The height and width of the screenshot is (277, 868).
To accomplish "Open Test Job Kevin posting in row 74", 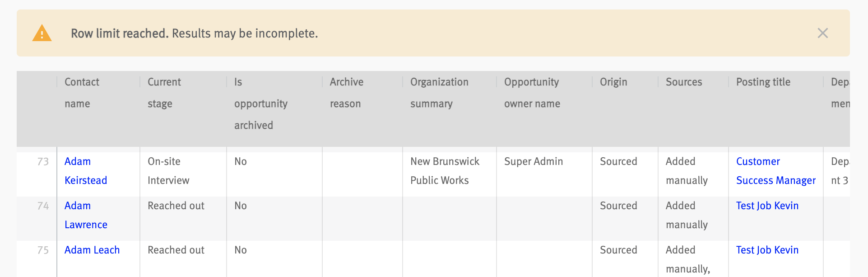I will point(767,206).
